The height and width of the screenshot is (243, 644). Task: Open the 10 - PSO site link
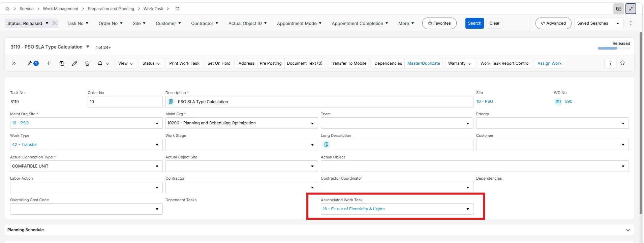coord(485,101)
